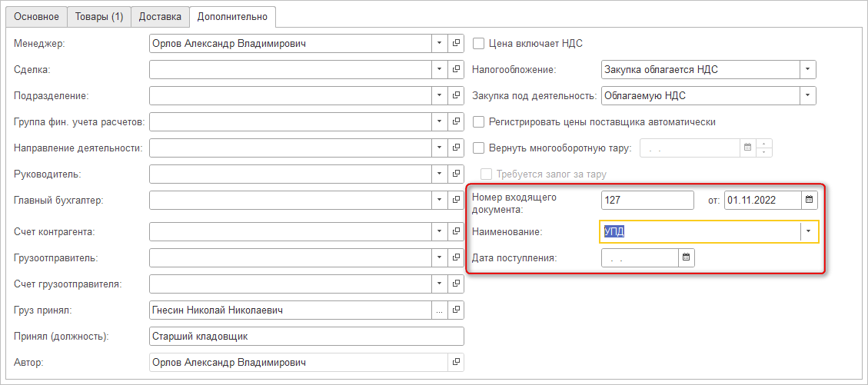
Task: Click open icon for Груз принял field
Action: coord(456,310)
